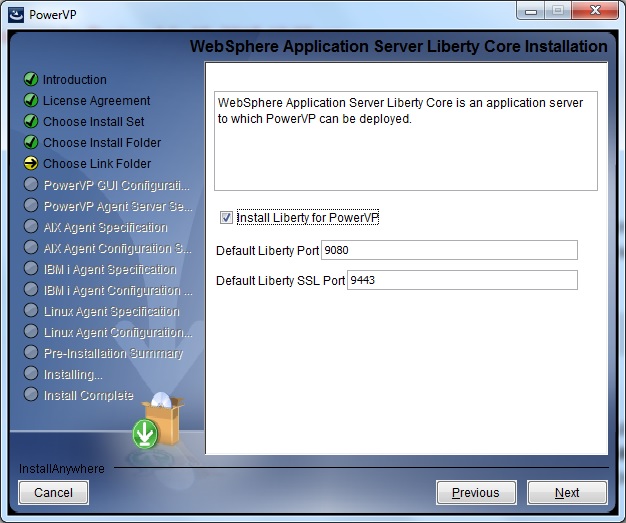Viewport: 626px width, 523px height.
Task: Click the installer box with download arrow graphic
Action: click(x=158, y=420)
